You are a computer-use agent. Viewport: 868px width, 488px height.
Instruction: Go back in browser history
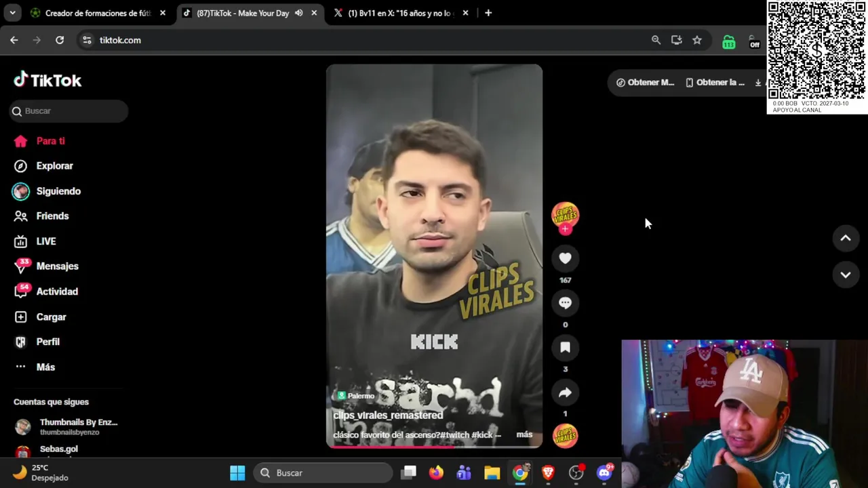pos(14,40)
